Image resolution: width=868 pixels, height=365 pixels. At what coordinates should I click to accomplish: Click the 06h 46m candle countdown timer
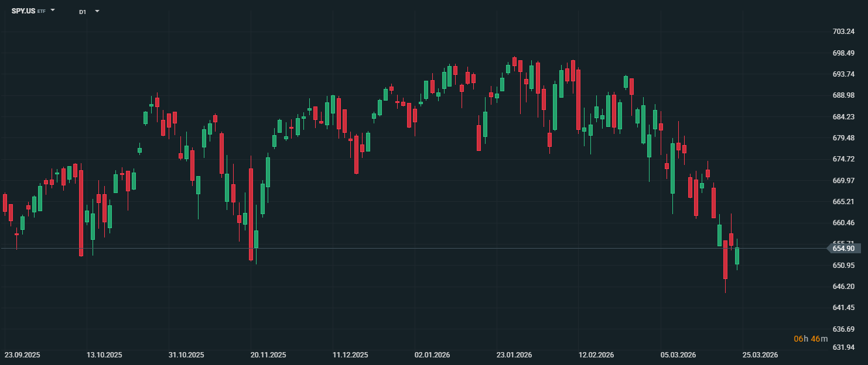point(811,339)
